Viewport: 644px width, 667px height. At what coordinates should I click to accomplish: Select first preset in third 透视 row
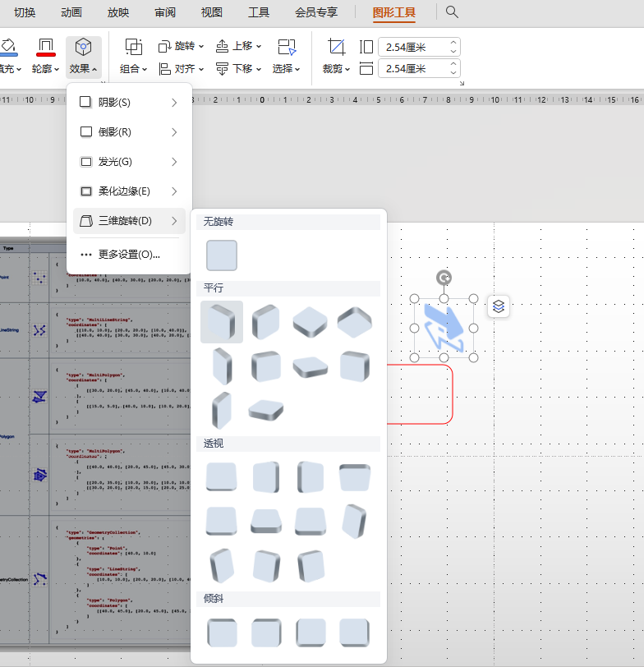click(222, 565)
